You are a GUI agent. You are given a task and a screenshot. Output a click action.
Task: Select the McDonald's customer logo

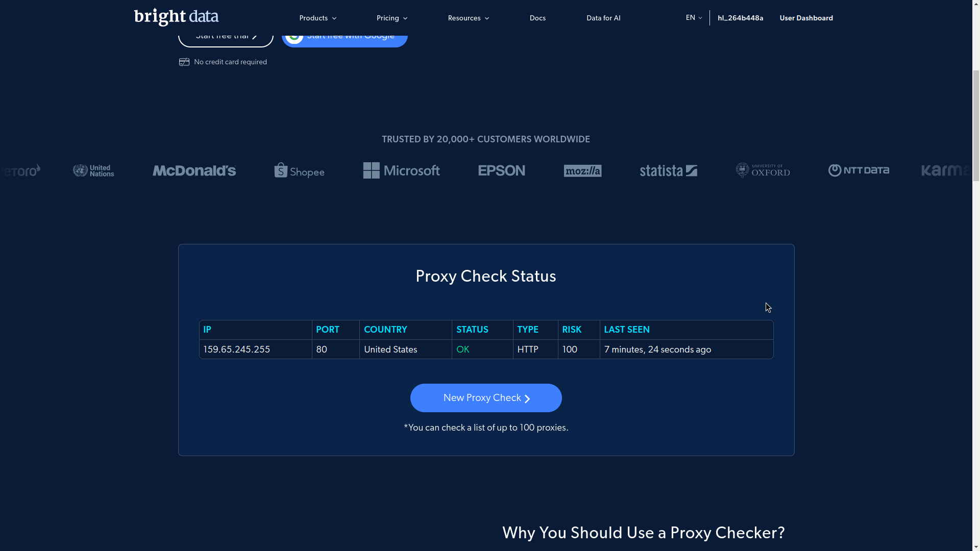click(193, 170)
